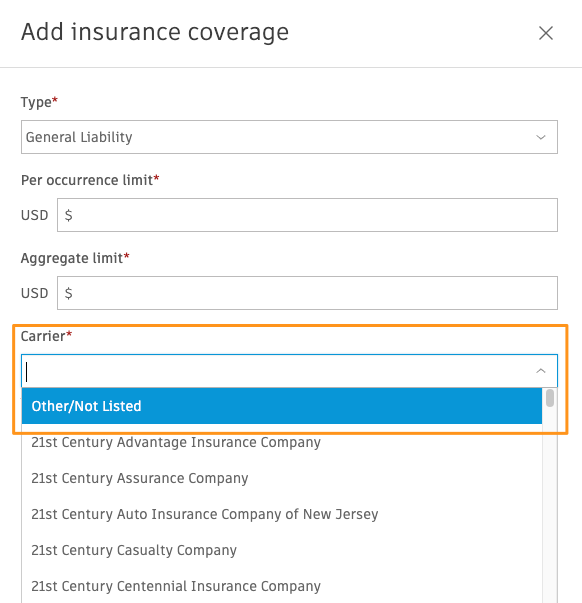
Task: Open the General Liability type selector
Action: tap(289, 137)
